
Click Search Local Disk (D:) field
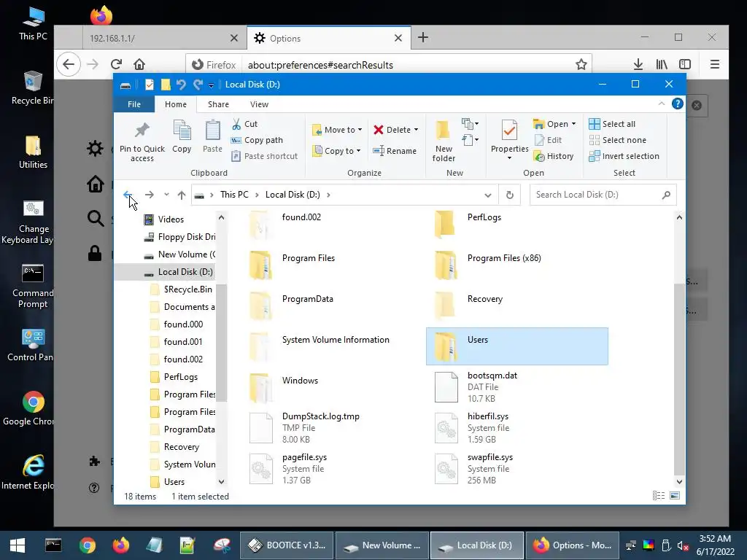click(x=603, y=195)
